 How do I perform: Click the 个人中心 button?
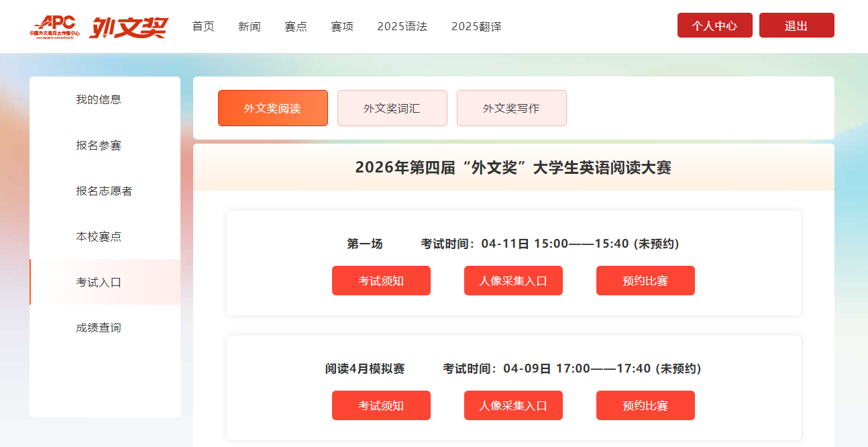point(715,26)
